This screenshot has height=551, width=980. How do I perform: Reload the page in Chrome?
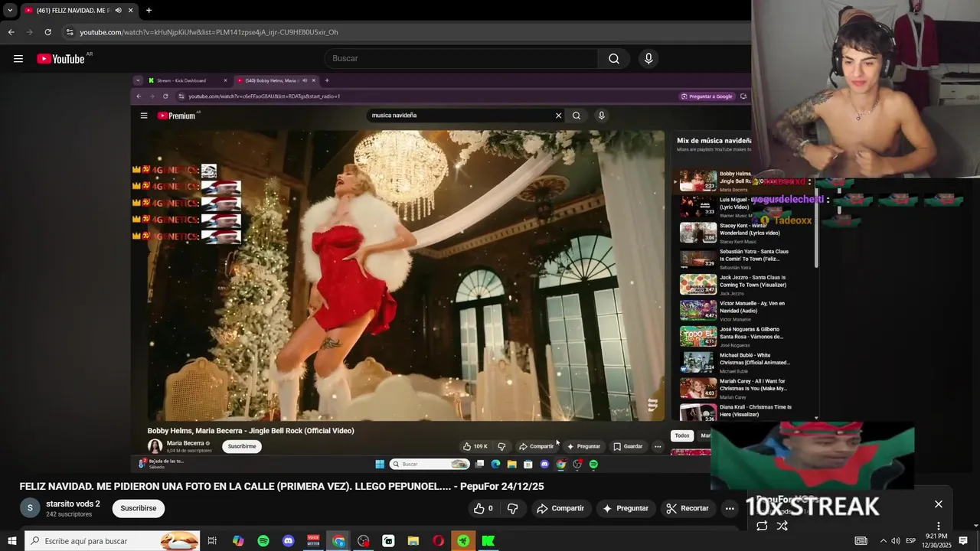(47, 32)
